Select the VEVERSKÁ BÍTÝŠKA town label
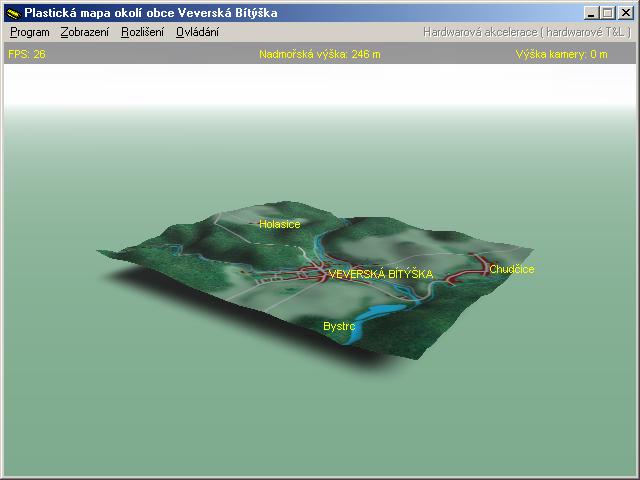The image size is (640, 480). pos(380,274)
